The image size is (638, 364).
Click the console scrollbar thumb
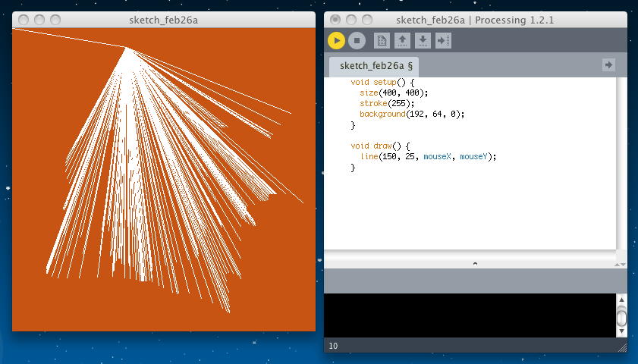[x=621, y=317]
